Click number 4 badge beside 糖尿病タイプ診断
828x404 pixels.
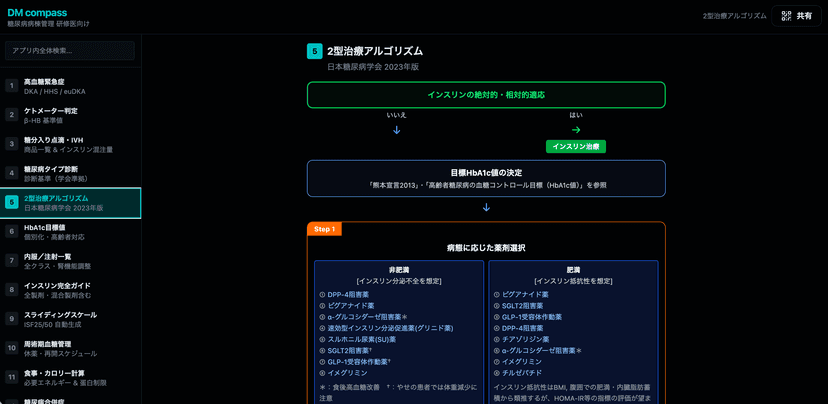(x=12, y=173)
